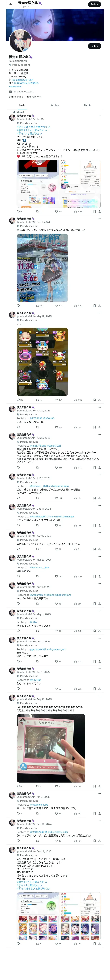Click reply icon on pinned Jan 10 post
The image size is (110, 980).
pyautogui.click(x=18, y=211)
